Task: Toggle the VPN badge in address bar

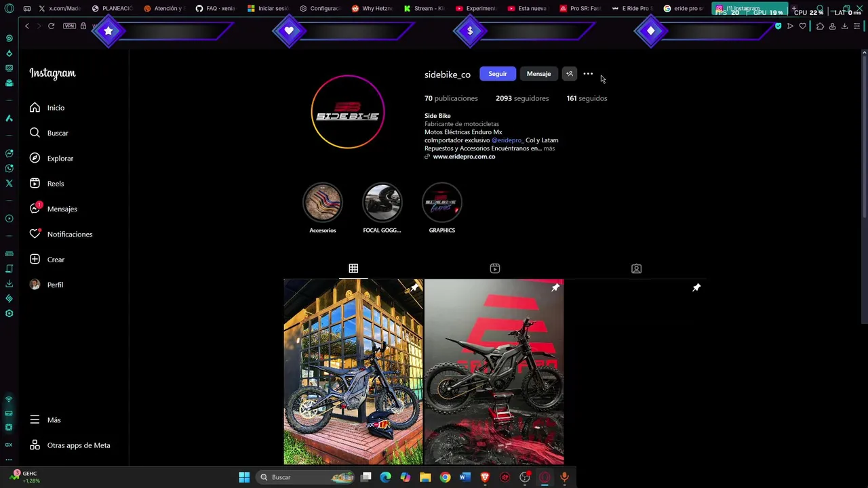Action: point(69,26)
